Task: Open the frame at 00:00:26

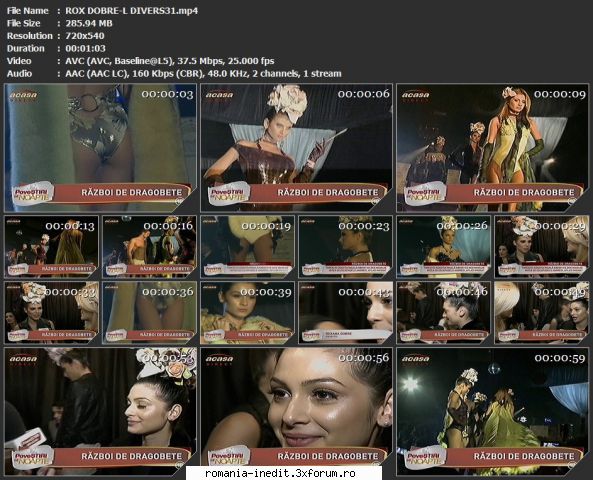Action: tap(444, 247)
